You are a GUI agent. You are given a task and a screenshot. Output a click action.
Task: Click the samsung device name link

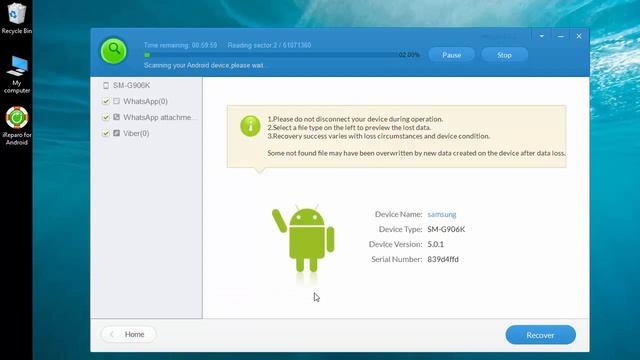point(442,214)
